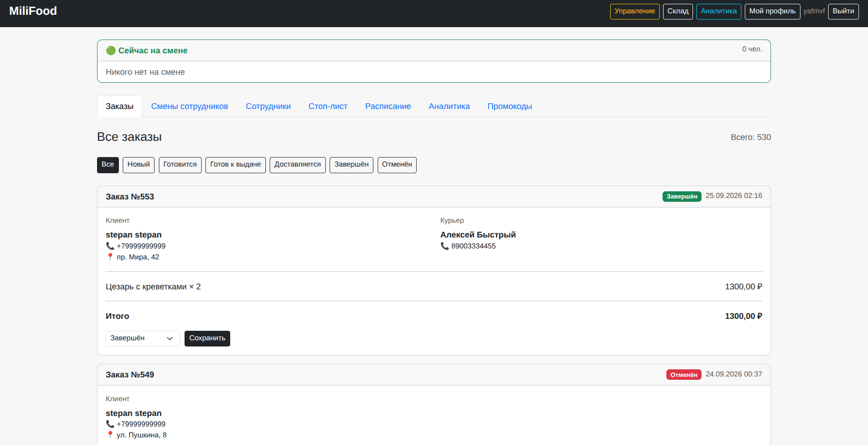
Task: Click the address пр. Мира, 42
Action: tap(138, 257)
